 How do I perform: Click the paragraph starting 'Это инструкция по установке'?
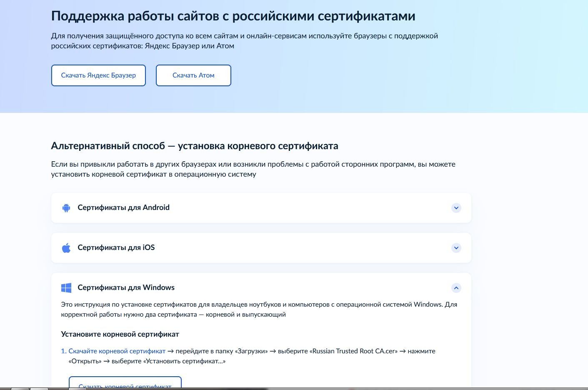tap(258, 309)
